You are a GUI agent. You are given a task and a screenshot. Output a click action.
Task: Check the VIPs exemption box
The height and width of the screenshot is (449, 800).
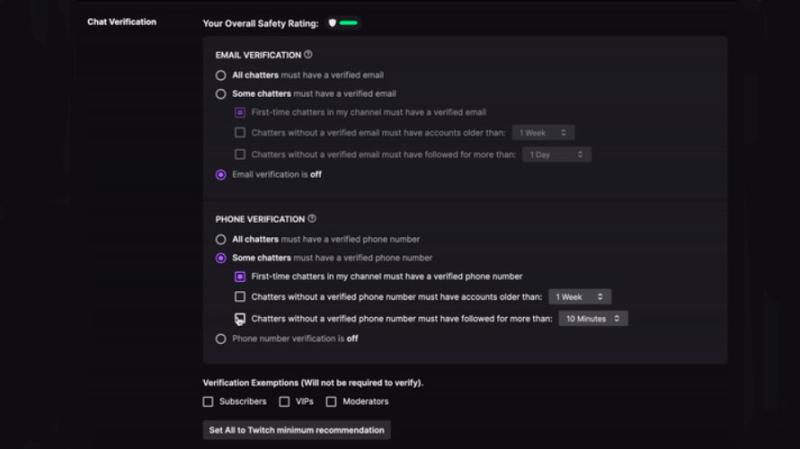tap(284, 402)
